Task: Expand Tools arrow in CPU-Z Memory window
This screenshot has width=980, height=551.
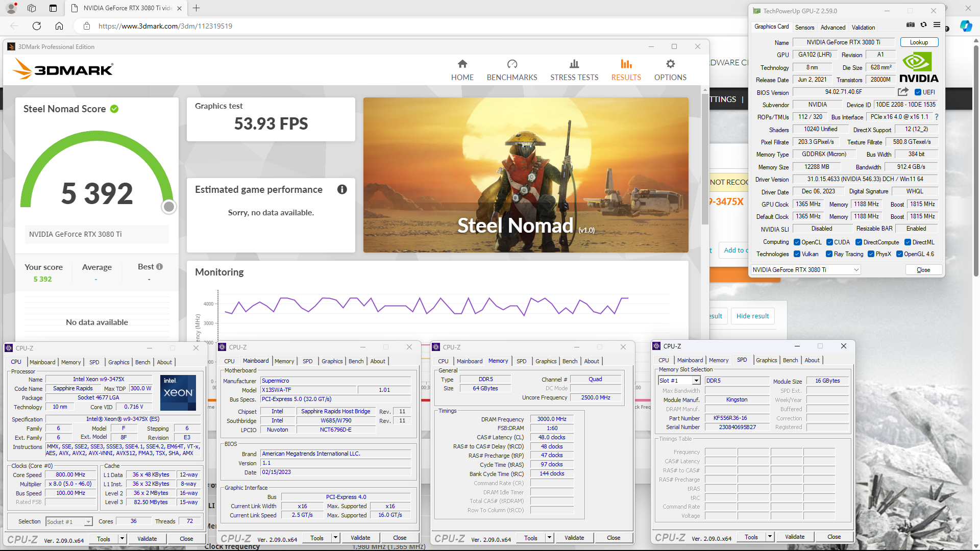Action: point(549,538)
